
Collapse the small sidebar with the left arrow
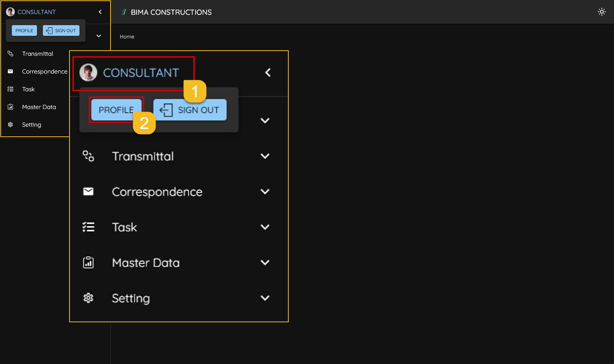pyautogui.click(x=100, y=12)
